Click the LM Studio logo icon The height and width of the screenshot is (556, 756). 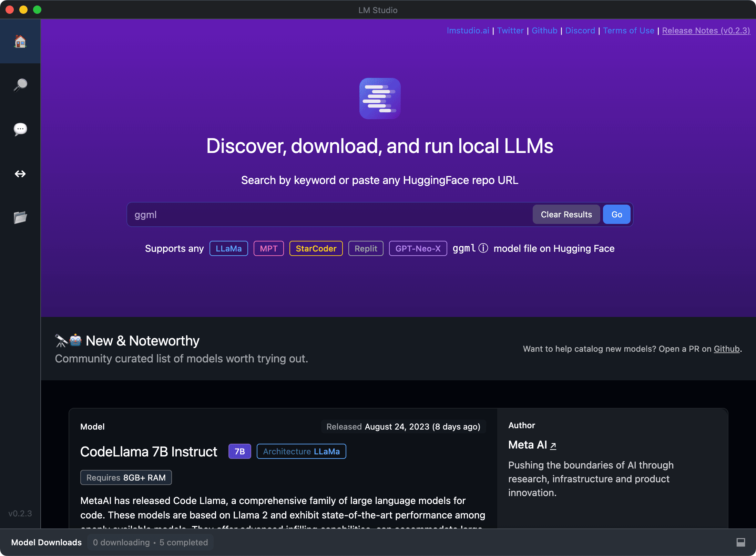point(380,99)
